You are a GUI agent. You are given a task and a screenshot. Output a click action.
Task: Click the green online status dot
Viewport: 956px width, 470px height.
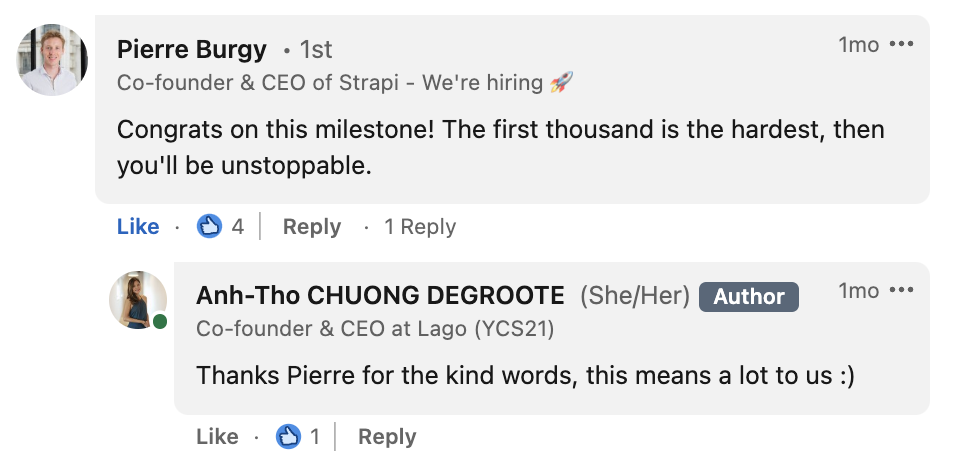coord(160,321)
